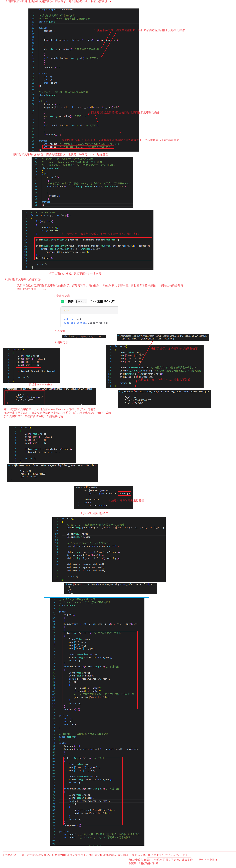This screenshot has width=236, height=868.
Task: Open the tcpserver main function code screenshot
Action: pyautogui.click(x=88, y=240)
